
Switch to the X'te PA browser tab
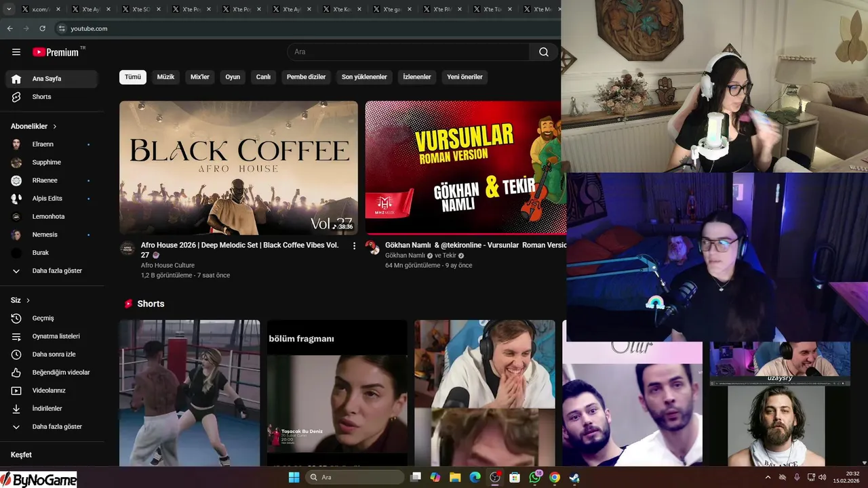pyautogui.click(x=442, y=9)
